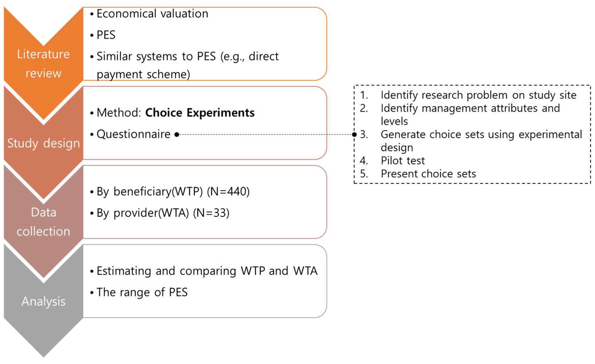Click the connector dot on dashed box edge
The image size is (595, 364).
pos(354,135)
